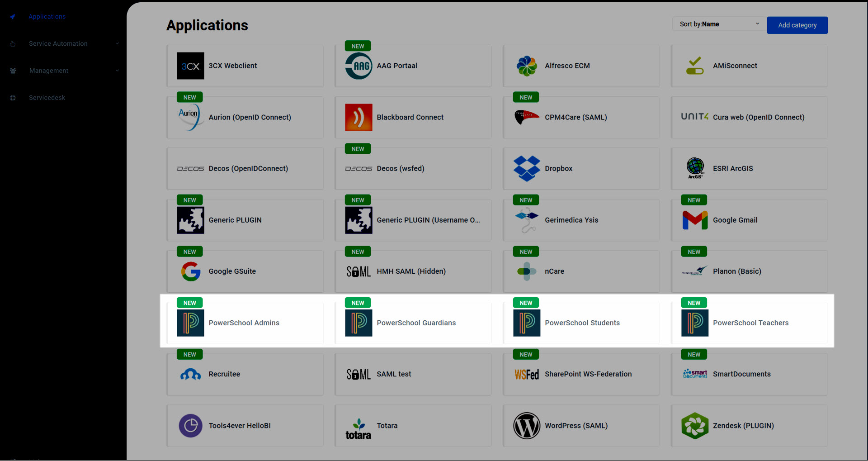Open the SAML test application tile
Screen dimensions: 868x461
coord(413,375)
